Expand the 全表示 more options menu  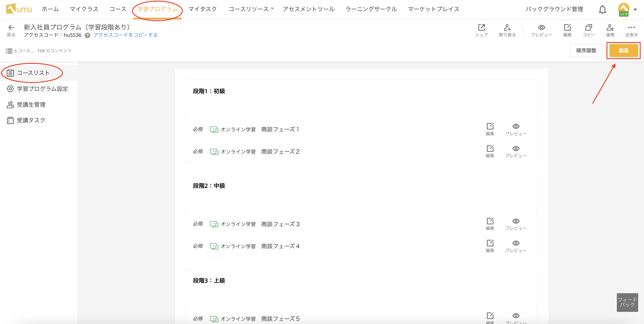tap(631, 27)
